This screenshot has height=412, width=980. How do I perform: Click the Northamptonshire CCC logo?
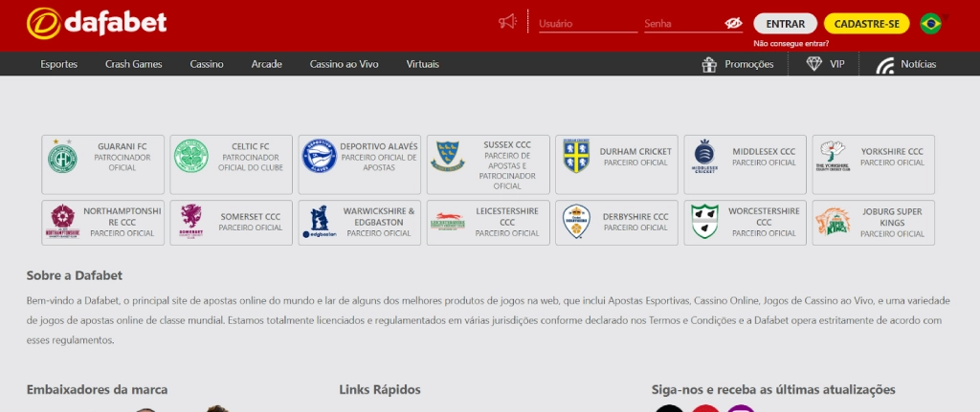pos(62,222)
